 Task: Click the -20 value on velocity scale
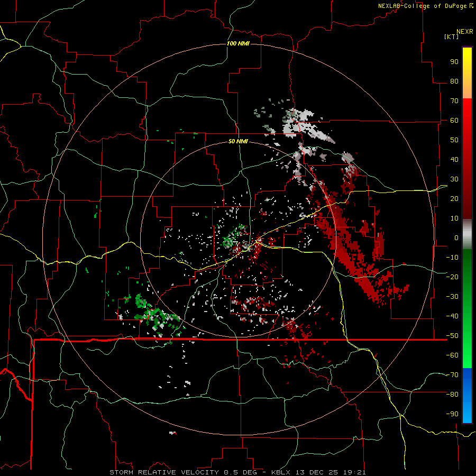(452, 277)
